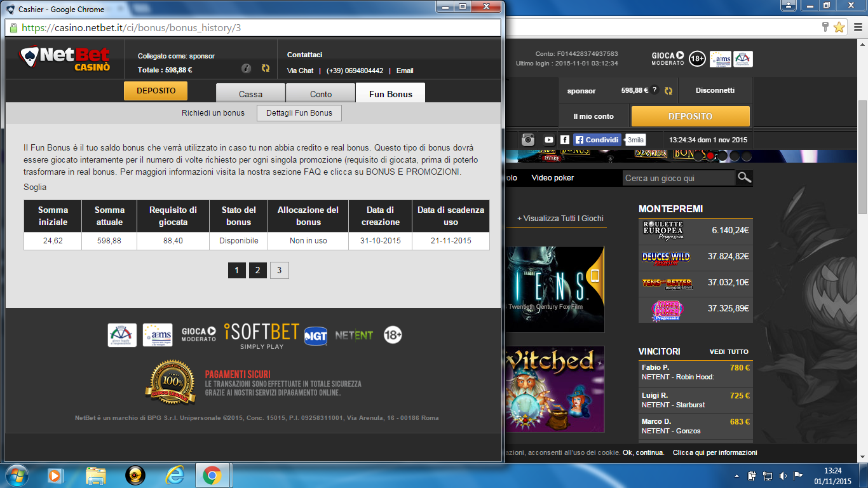
Task: Refresh balance icon next to sponsor balance
Action: click(x=668, y=91)
